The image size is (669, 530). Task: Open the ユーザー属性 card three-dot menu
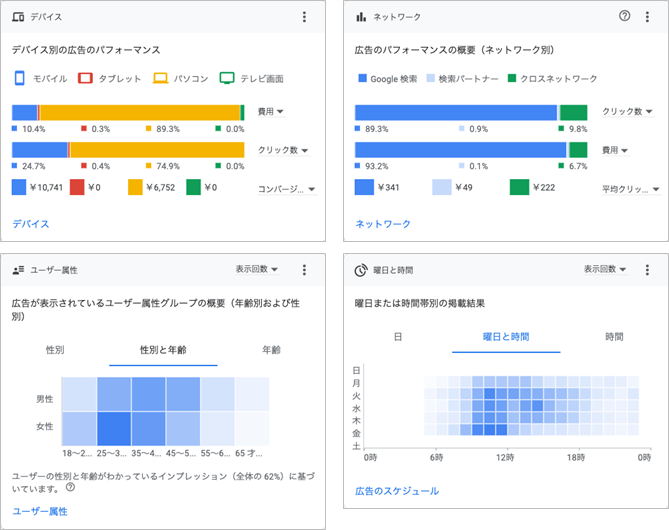pyautogui.click(x=304, y=270)
